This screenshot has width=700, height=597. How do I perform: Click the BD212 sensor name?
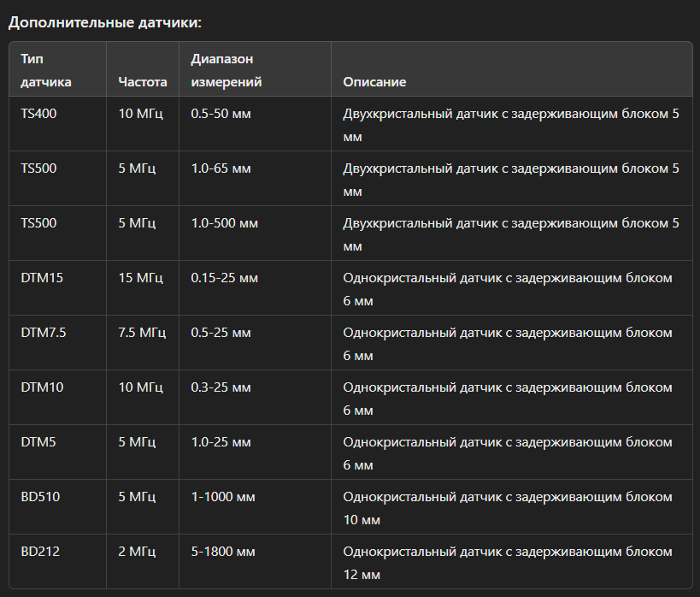point(40,551)
